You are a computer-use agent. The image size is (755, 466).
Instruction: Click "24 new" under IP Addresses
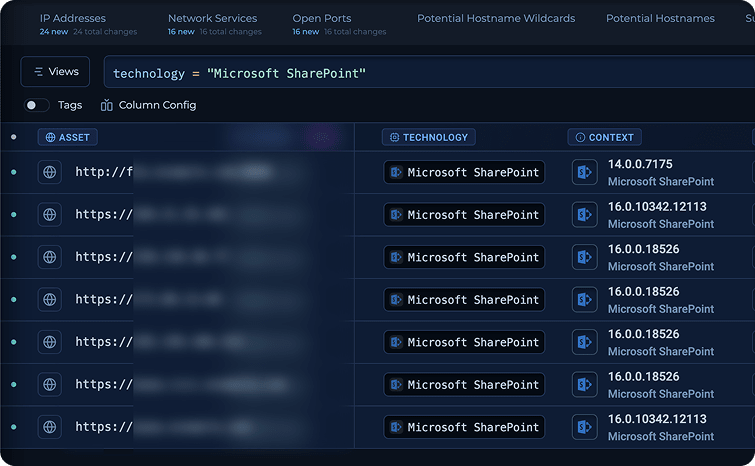54,32
